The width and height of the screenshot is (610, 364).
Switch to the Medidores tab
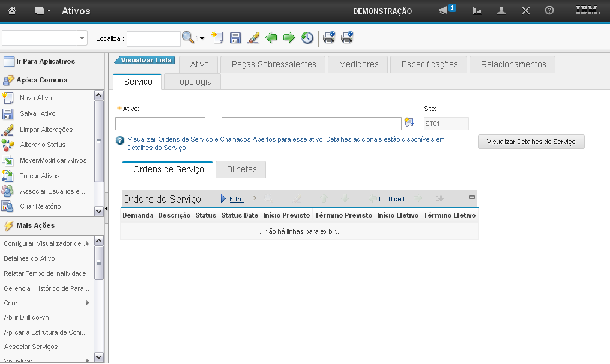pos(358,64)
